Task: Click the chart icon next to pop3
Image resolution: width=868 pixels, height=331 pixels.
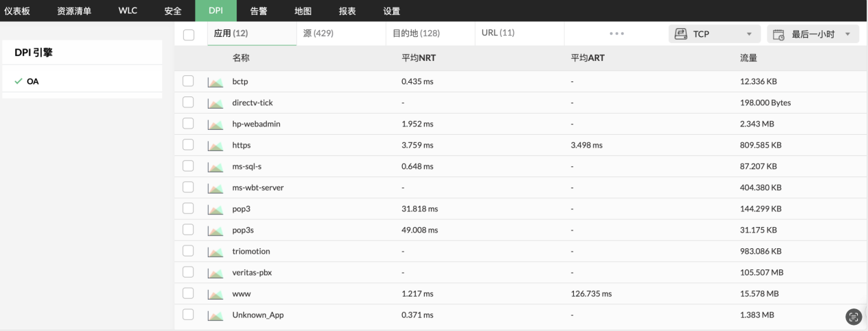Action: (215, 209)
